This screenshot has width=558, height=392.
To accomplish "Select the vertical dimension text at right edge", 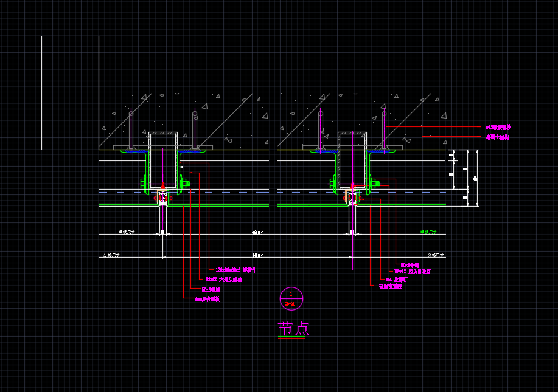I will click(475, 178).
